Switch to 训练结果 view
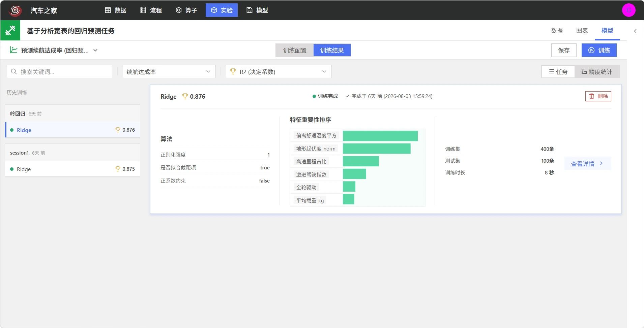 [x=332, y=51]
